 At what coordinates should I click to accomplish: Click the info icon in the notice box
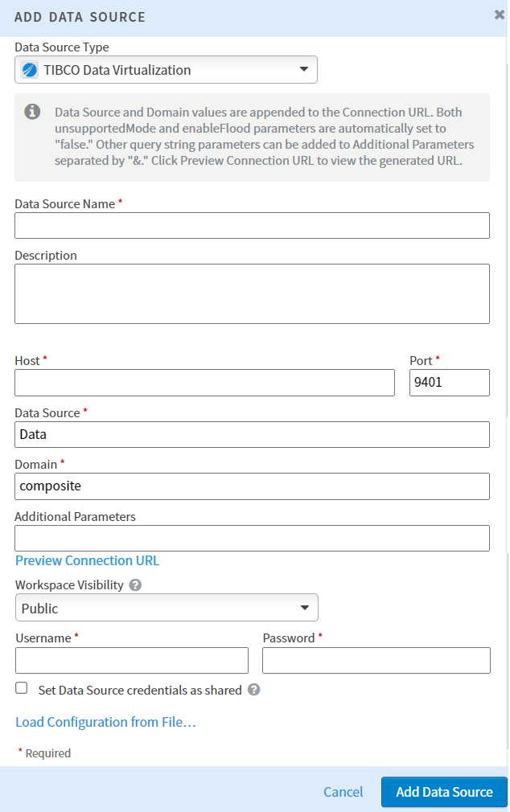click(31, 112)
